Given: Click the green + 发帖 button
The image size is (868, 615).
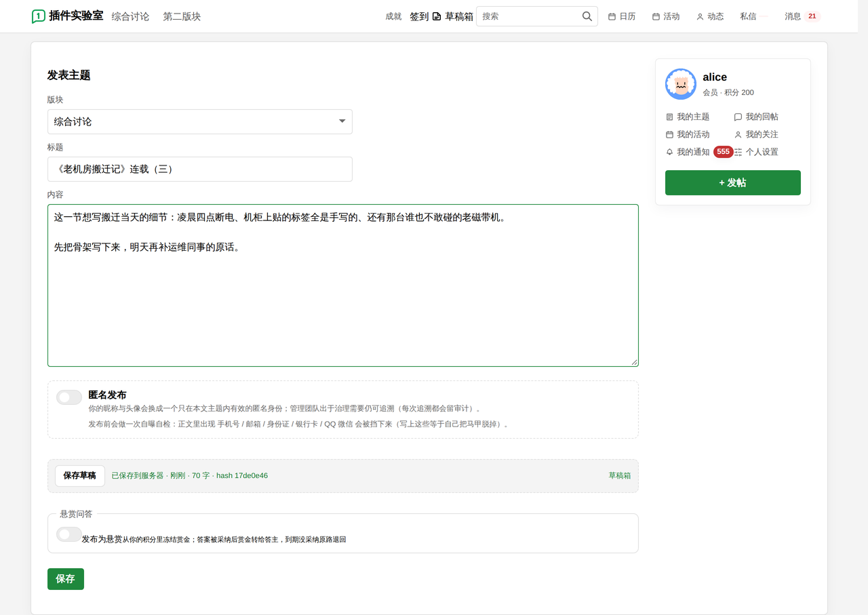Looking at the screenshot, I should (732, 182).
